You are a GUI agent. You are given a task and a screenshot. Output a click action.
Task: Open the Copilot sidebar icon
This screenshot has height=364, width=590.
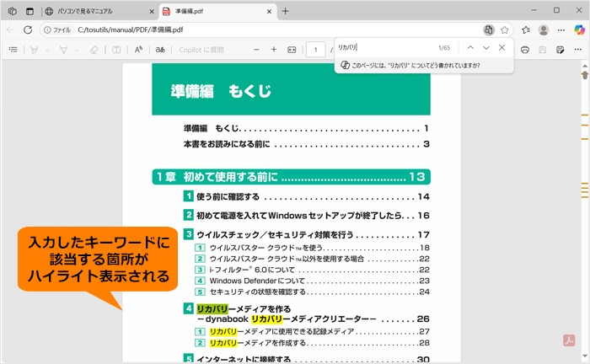coord(579,29)
